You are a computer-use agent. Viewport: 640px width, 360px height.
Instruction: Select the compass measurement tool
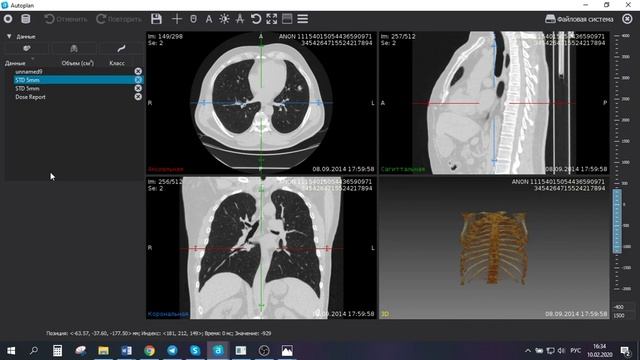(x=240, y=19)
